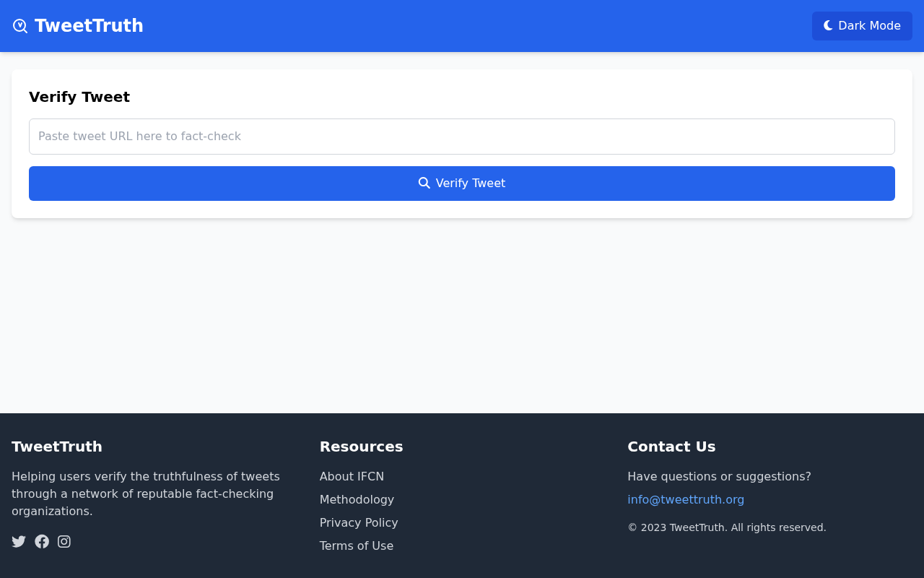The image size is (924, 578).
Task: Open the About IFCN resource link
Action: [x=352, y=476]
